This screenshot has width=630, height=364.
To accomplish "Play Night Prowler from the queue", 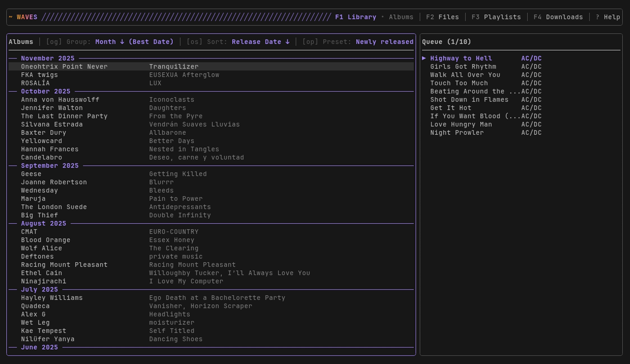I will 521,133.
